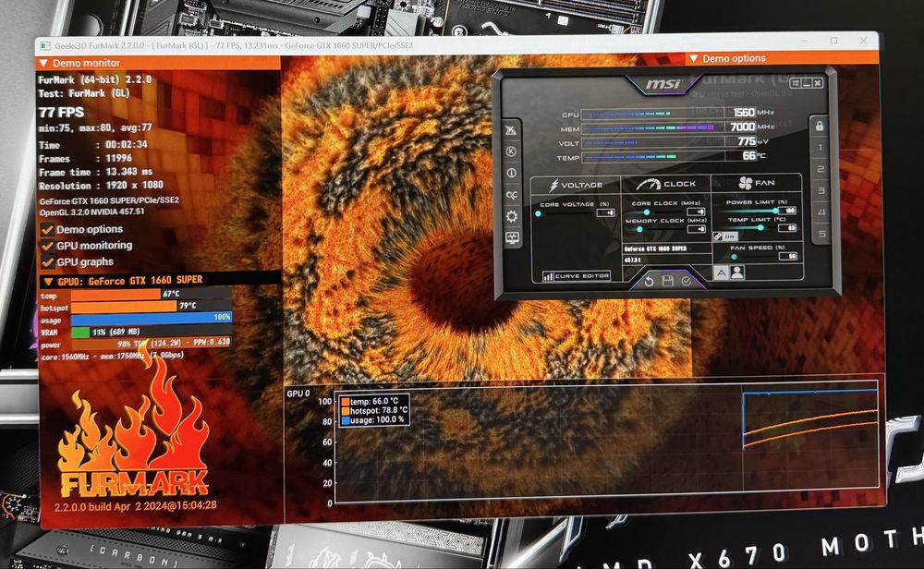Click the FurMark app icon in the title bar
Viewport: 924px width, 569px height.
pos(44,45)
